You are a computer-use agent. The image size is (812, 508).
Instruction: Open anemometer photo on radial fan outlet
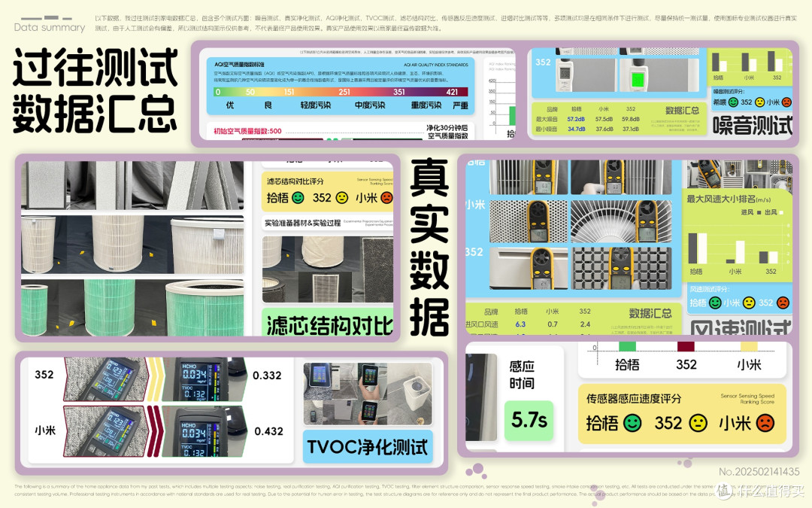[x=621, y=221]
